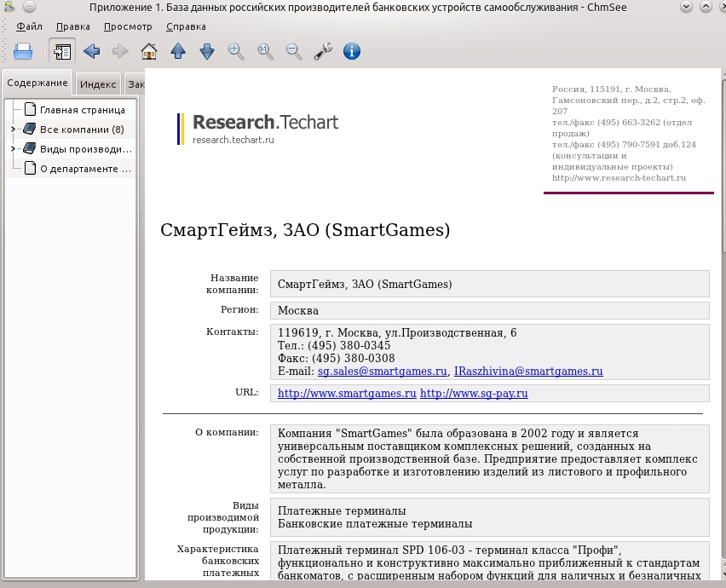Zoom in with the plus magnifier icon
Screen dimensions: 726x588
tap(236, 51)
